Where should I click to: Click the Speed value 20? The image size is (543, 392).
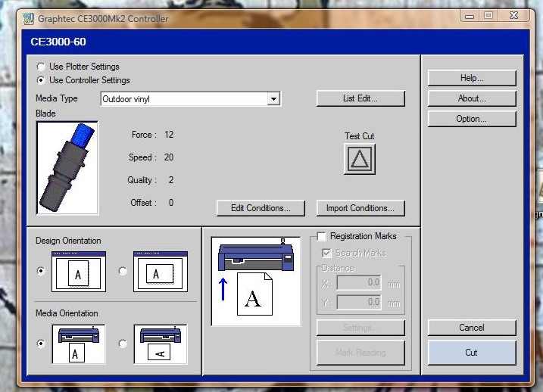click(169, 157)
